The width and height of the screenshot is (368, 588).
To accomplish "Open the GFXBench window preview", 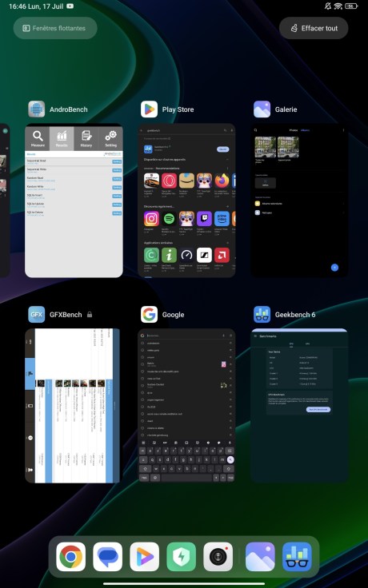I will coord(73,406).
